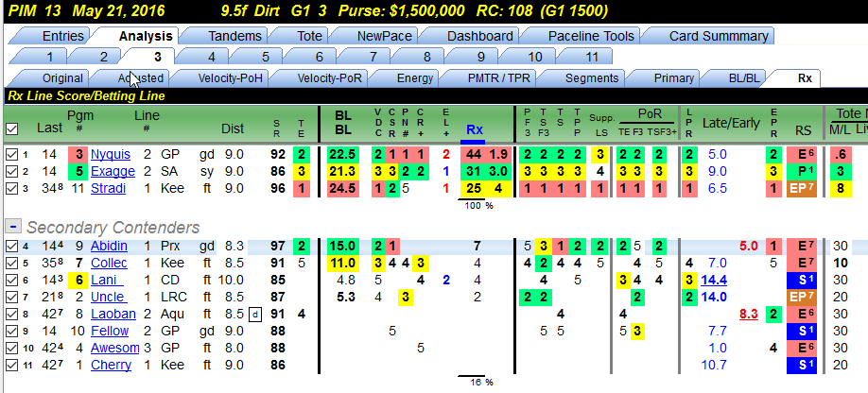868x393 pixels.
Task: Uncheck the Abidin row checkbox
Action: [x=11, y=246]
